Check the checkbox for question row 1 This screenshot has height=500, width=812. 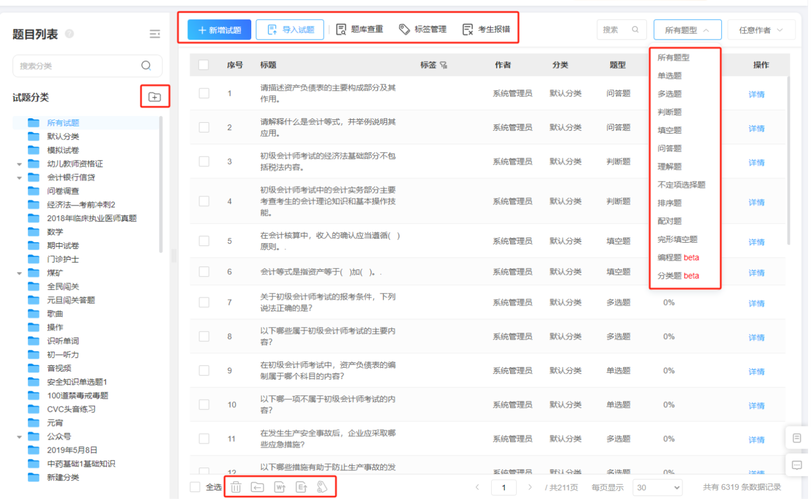click(x=204, y=94)
